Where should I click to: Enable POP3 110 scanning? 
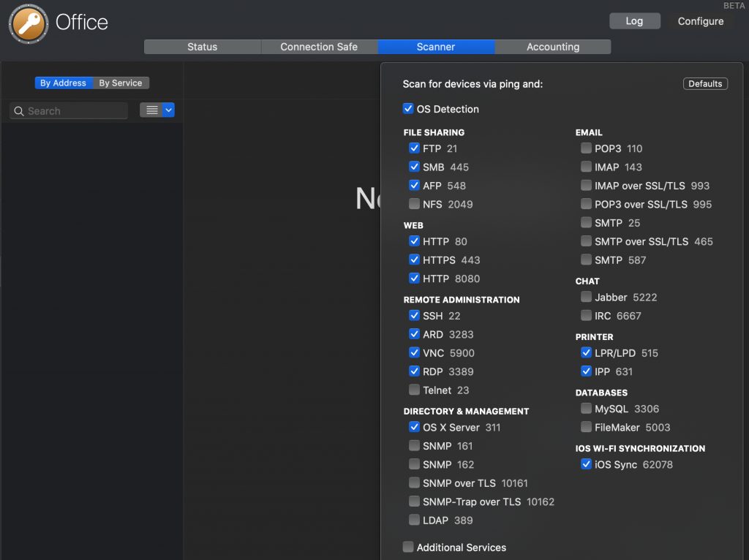point(586,148)
